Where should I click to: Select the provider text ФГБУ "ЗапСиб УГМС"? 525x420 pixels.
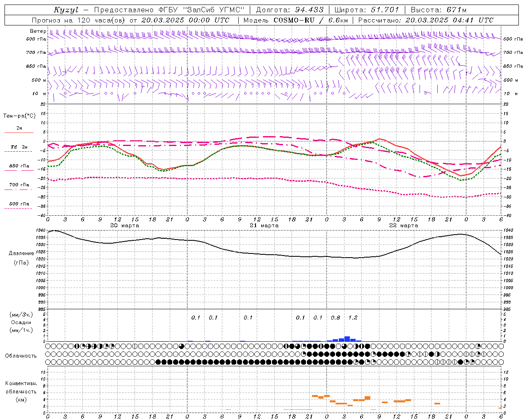click(201, 10)
